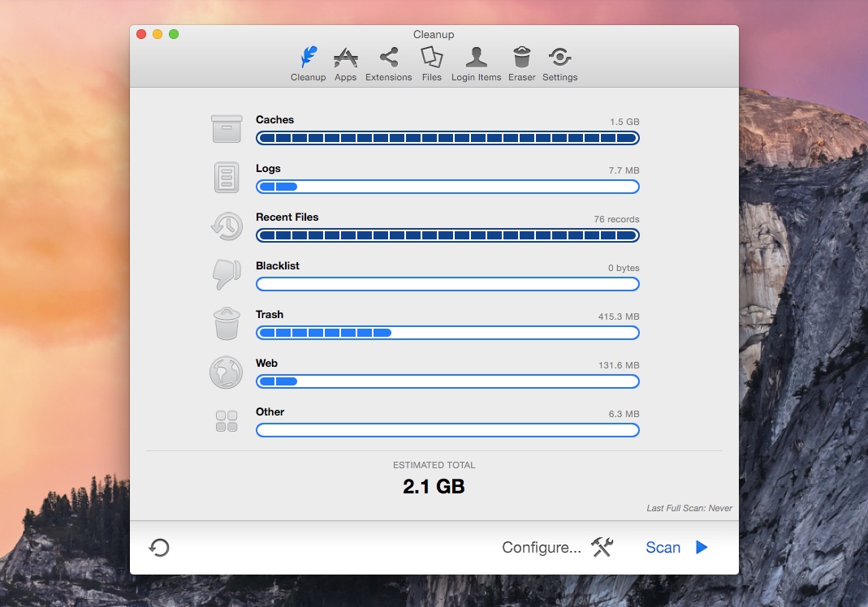Click the 131.6 MB web size
The image size is (868, 607).
619,365
